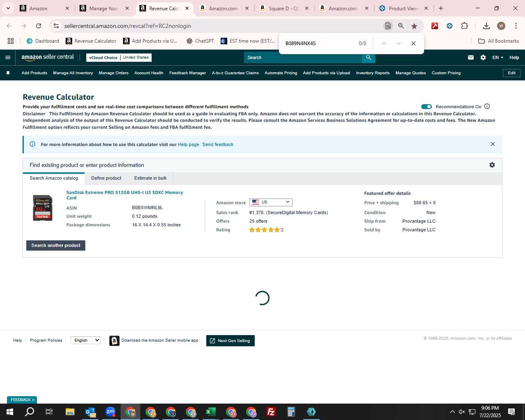Open the Revenue Calculator bookmark
This screenshot has width=525, height=420.
click(x=91, y=41)
